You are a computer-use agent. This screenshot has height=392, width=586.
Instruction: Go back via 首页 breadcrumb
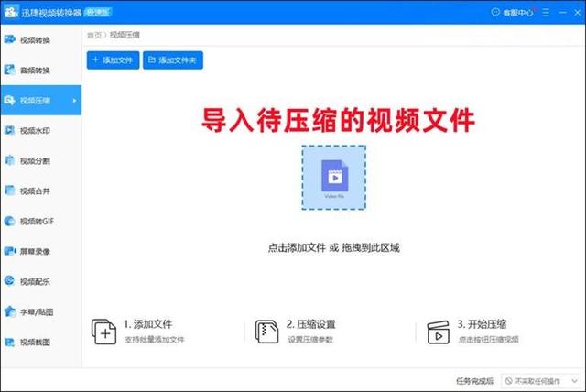pos(94,35)
